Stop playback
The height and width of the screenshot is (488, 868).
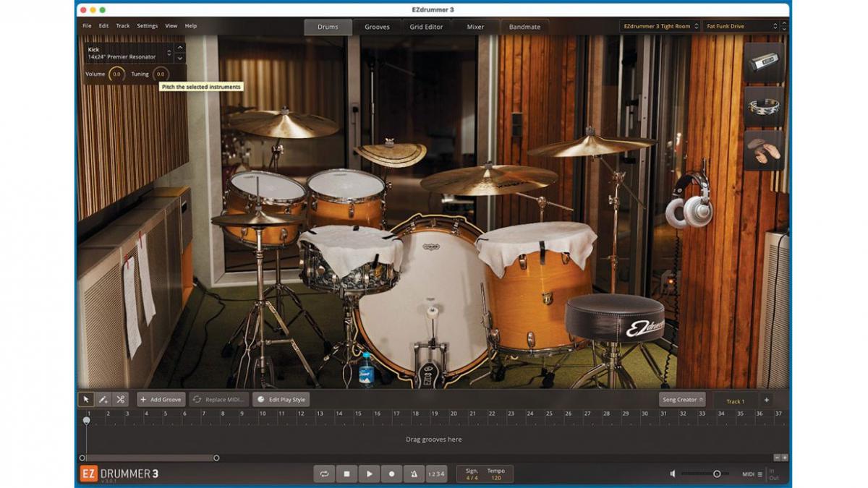click(x=346, y=474)
